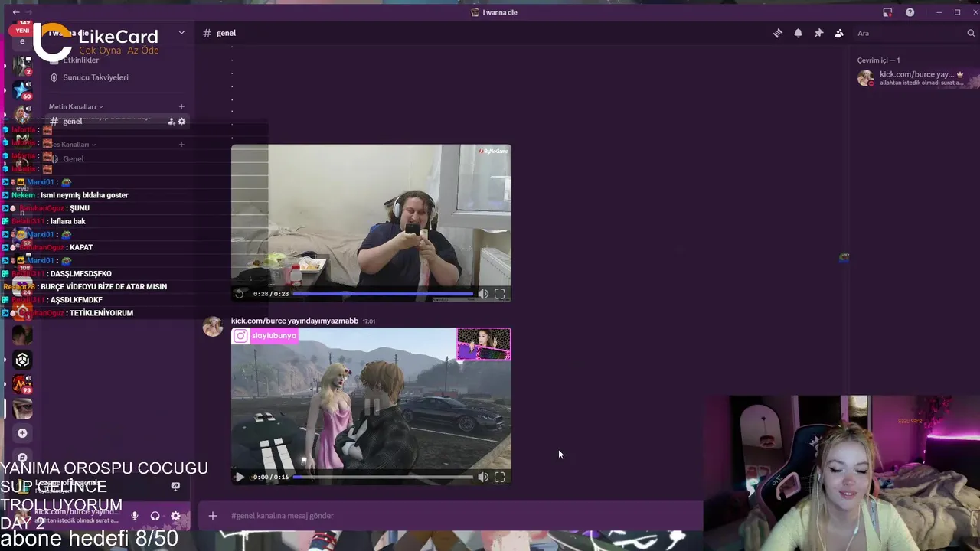
Task: Add a channel under Metin Kanalları
Action: (x=181, y=106)
